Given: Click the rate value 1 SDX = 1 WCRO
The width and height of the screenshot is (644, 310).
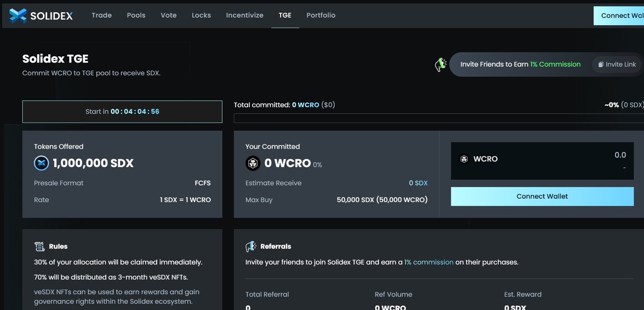Looking at the screenshot, I should point(185,200).
